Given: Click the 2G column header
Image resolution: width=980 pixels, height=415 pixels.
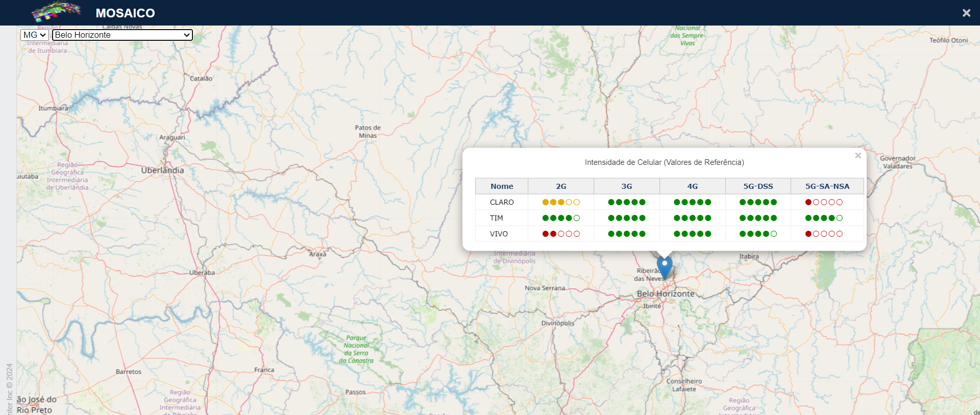Looking at the screenshot, I should (x=561, y=186).
